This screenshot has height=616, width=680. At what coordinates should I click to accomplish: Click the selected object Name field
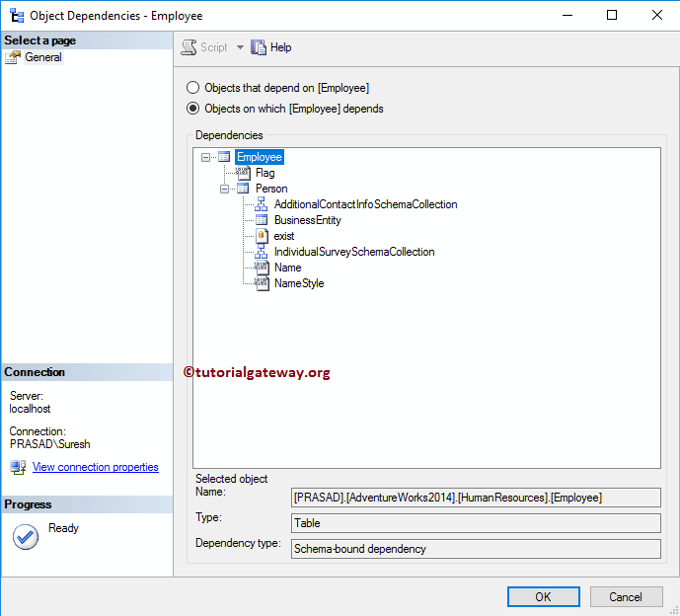476,498
